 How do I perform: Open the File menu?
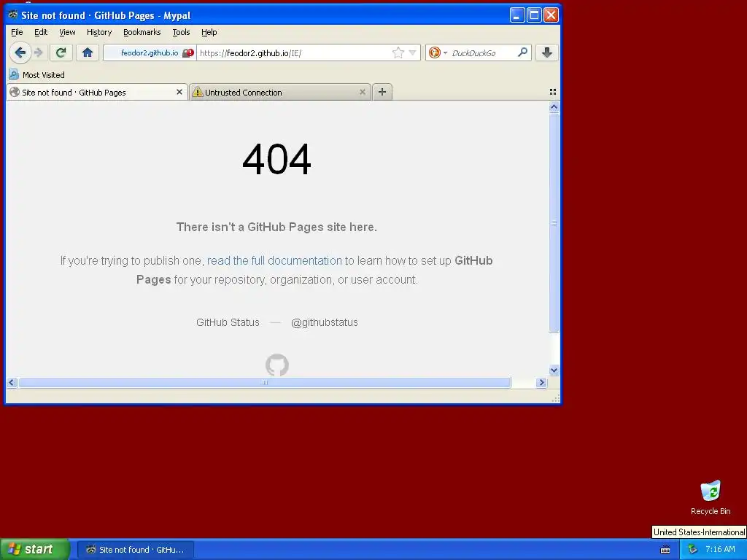pyautogui.click(x=17, y=32)
